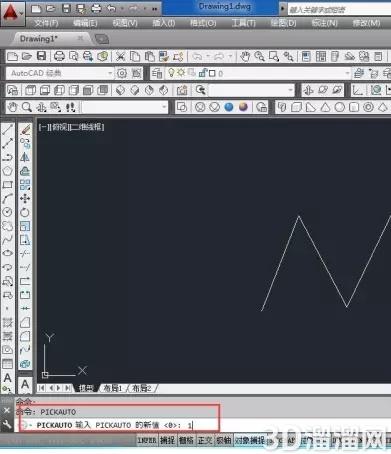Select the Rotate modify tool
Image resolution: width=391 pixels, height=454 pixels.
point(25,212)
